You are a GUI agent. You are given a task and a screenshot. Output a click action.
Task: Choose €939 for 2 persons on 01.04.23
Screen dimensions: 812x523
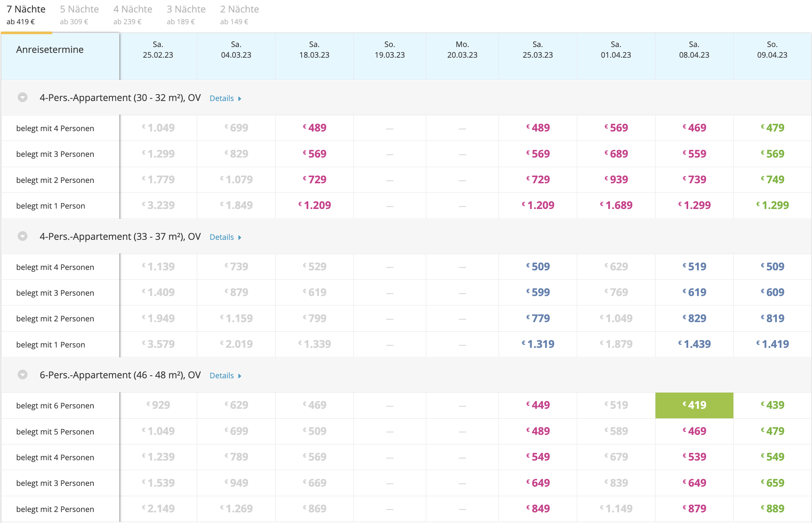(x=616, y=180)
